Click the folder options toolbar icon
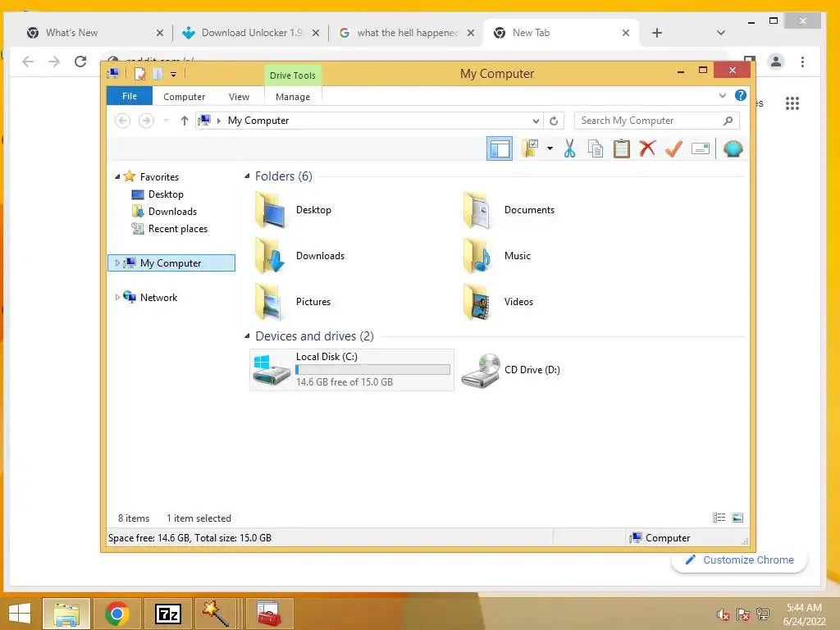Viewport: 840px width, 630px height. pyautogui.click(x=531, y=148)
